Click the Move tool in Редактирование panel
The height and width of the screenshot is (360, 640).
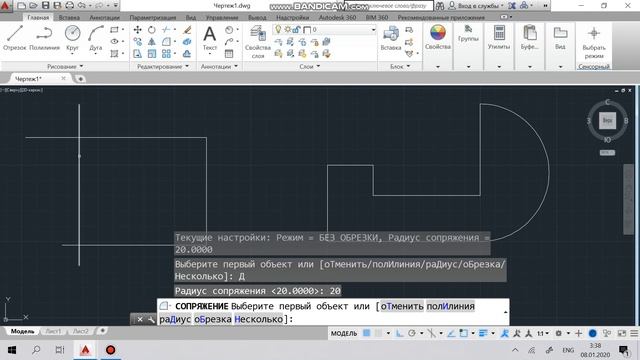[x=138, y=30]
